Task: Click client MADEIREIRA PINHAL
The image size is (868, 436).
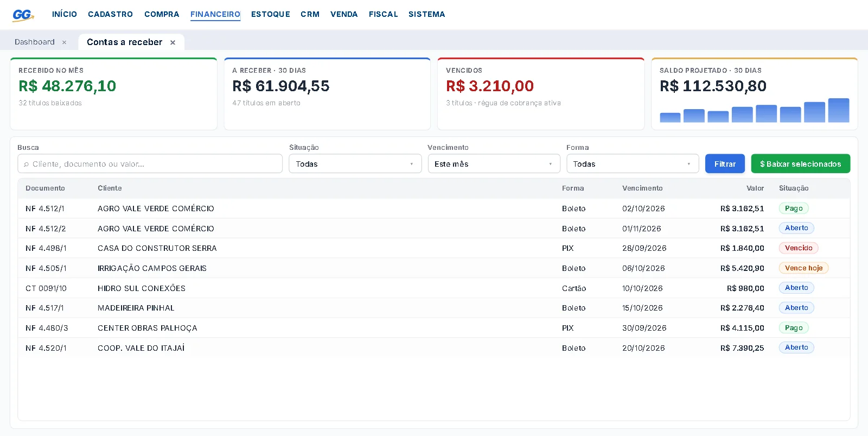Action: pyautogui.click(x=136, y=308)
